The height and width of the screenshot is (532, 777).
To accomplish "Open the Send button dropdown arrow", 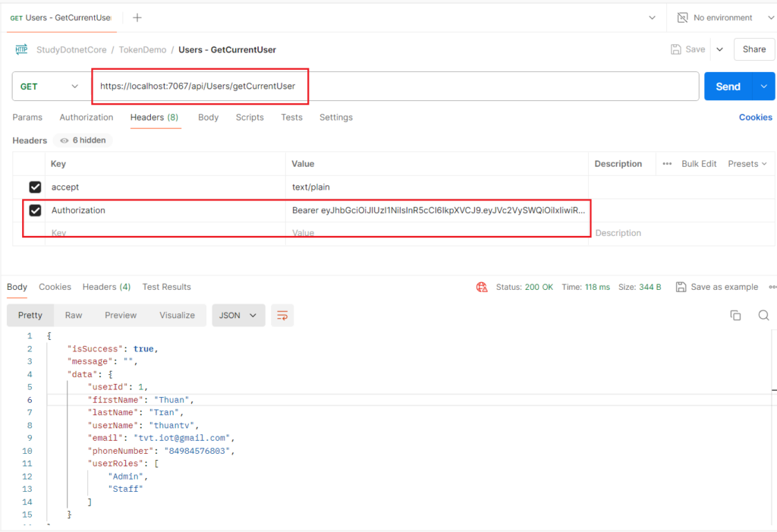I will point(763,87).
